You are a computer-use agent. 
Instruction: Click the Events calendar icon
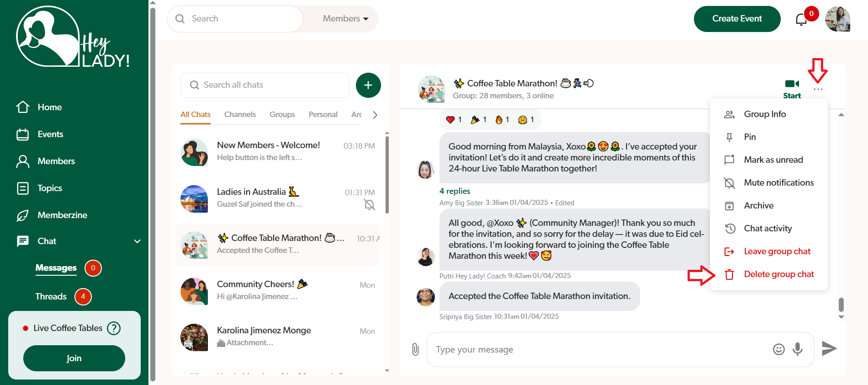(23, 134)
